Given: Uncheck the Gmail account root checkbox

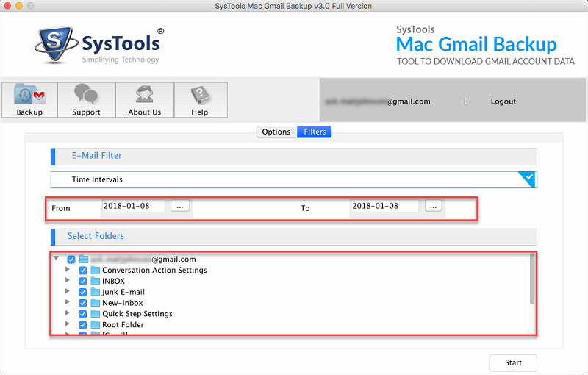Looking at the screenshot, I should coord(71,260).
